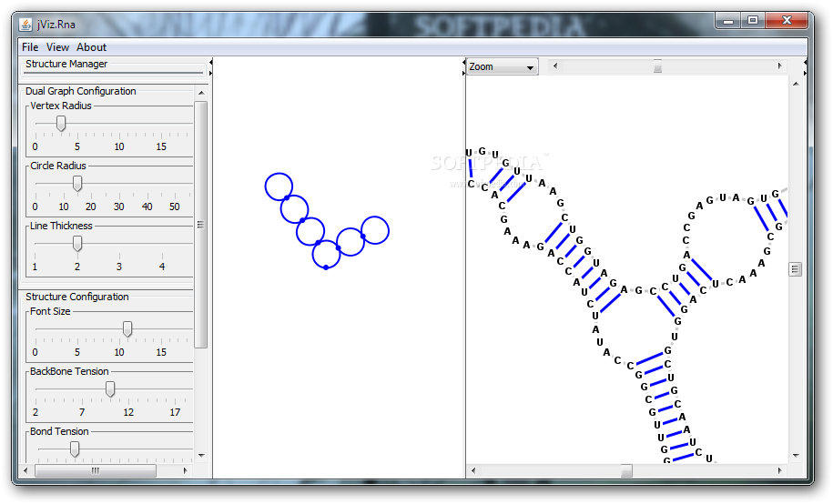
Task: Click the BackBone Tension slider handle
Action: [x=110, y=388]
